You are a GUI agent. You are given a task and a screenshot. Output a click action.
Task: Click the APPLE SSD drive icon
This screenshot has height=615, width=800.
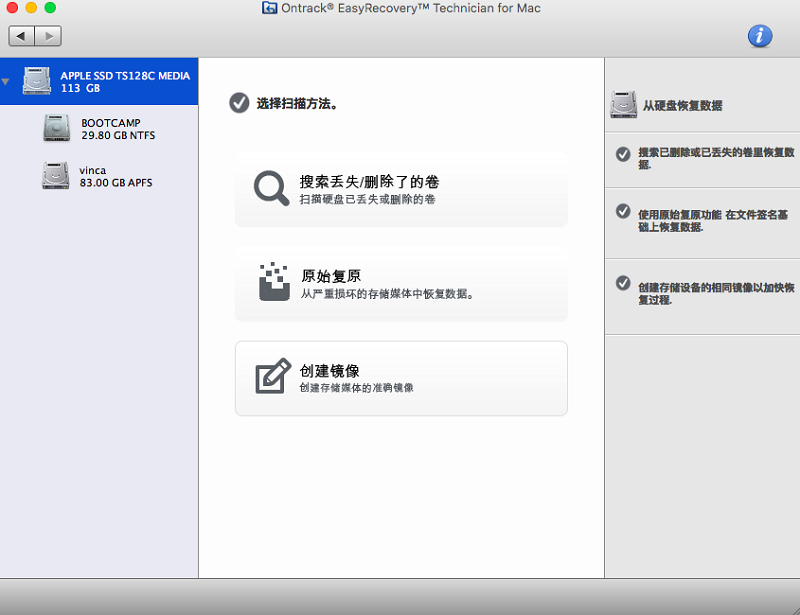pos(38,81)
